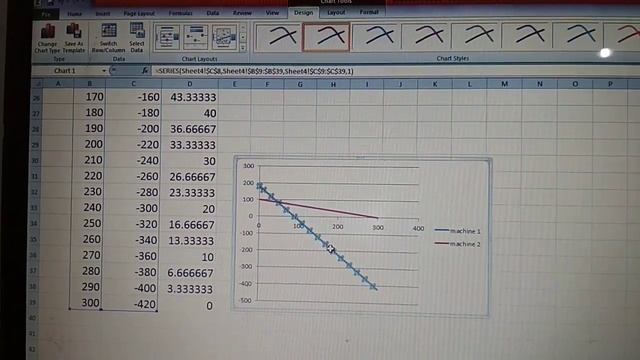Select row 27 header
The image size is (640, 360).
click(x=36, y=113)
